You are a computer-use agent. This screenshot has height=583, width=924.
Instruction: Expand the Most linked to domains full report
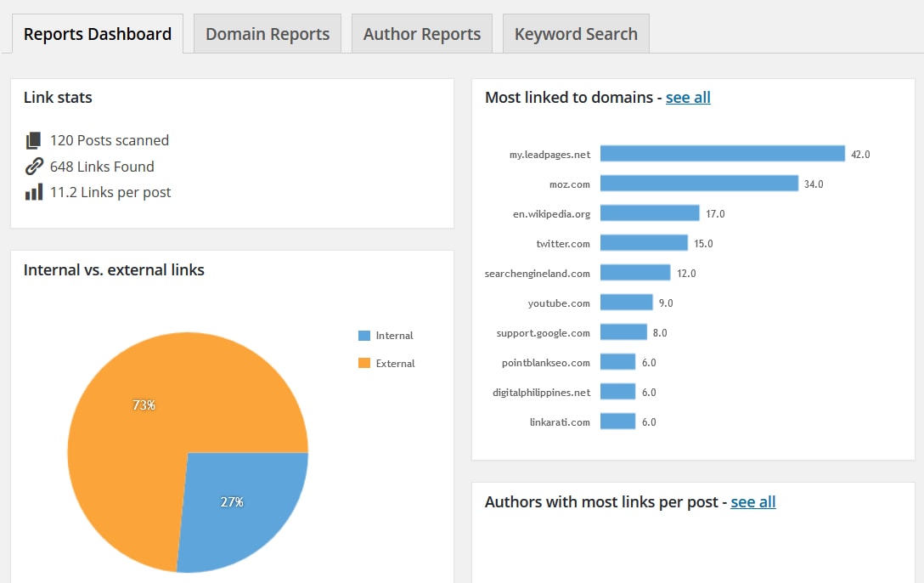688,97
